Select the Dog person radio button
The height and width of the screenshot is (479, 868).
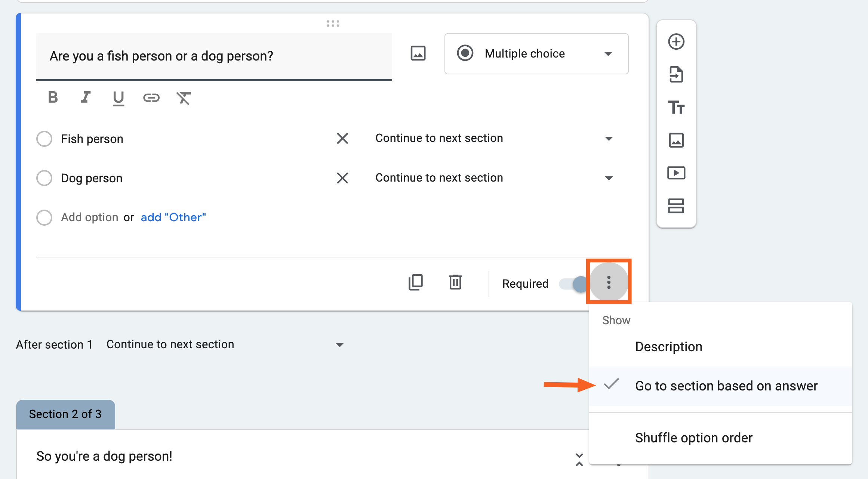44,178
